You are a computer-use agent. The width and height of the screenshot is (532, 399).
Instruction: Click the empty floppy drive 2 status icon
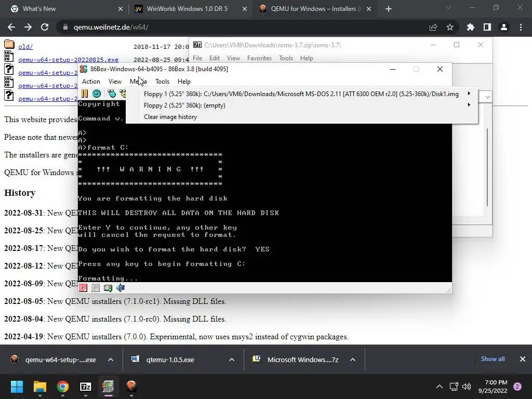(x=96, y=288)
